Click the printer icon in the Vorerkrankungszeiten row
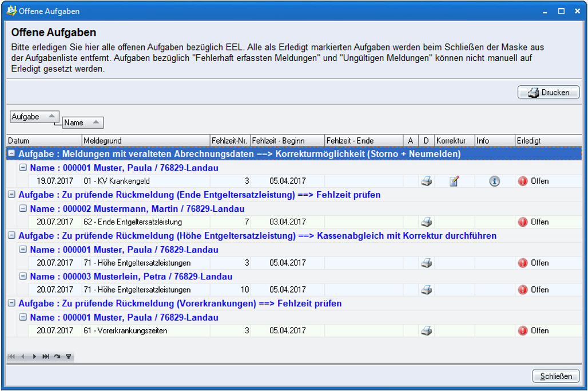This screenshot has width=588, height=391. [x=426, y=330]
